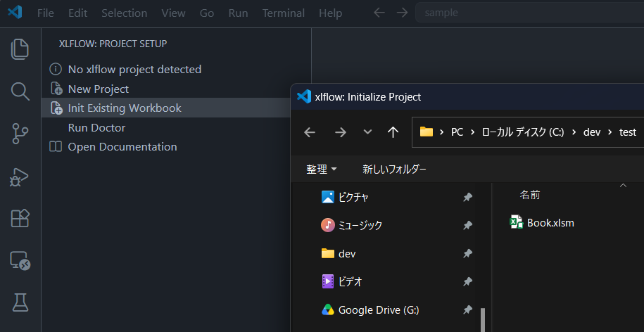Click the VS Code logo in title bar
The width and height of the screenshot is (644, 332).
pyautogui.click(x=15, y=13)
